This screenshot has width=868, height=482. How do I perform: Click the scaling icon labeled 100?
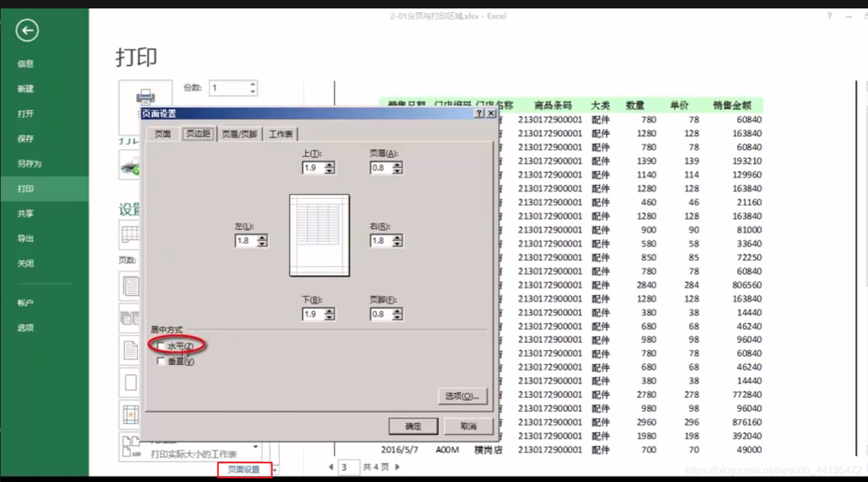pyautogui.click(x=130, y=446)
